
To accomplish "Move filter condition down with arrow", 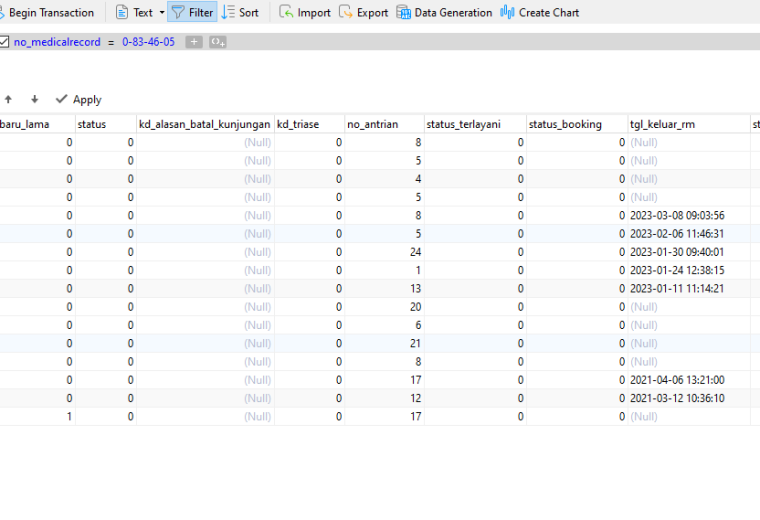I will click(34, 99).
